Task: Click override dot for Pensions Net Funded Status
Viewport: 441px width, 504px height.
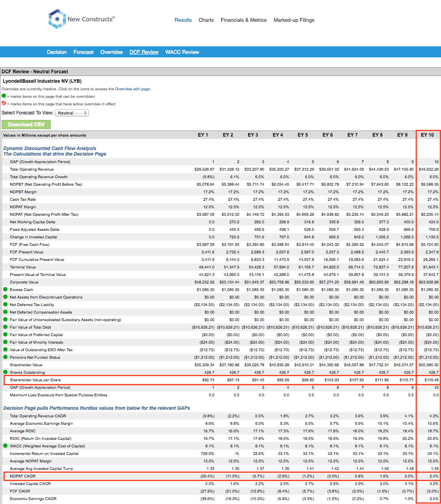Action: click(x=5, y=357)
